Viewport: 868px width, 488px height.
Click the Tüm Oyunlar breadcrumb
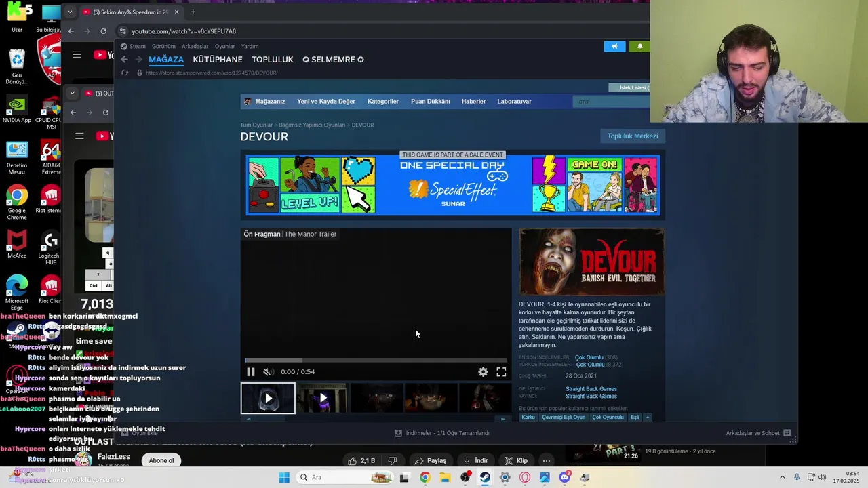point(256,125)
